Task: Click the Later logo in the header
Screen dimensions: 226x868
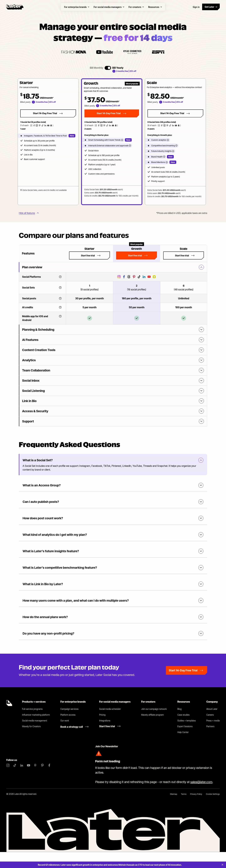Action: point(14,7)
